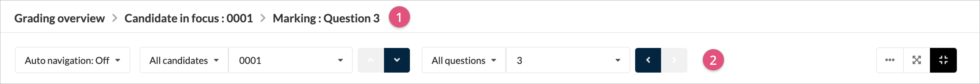Open the All questions filter dropdown
The height and width of the screenshot is (84, 980).
464,60
